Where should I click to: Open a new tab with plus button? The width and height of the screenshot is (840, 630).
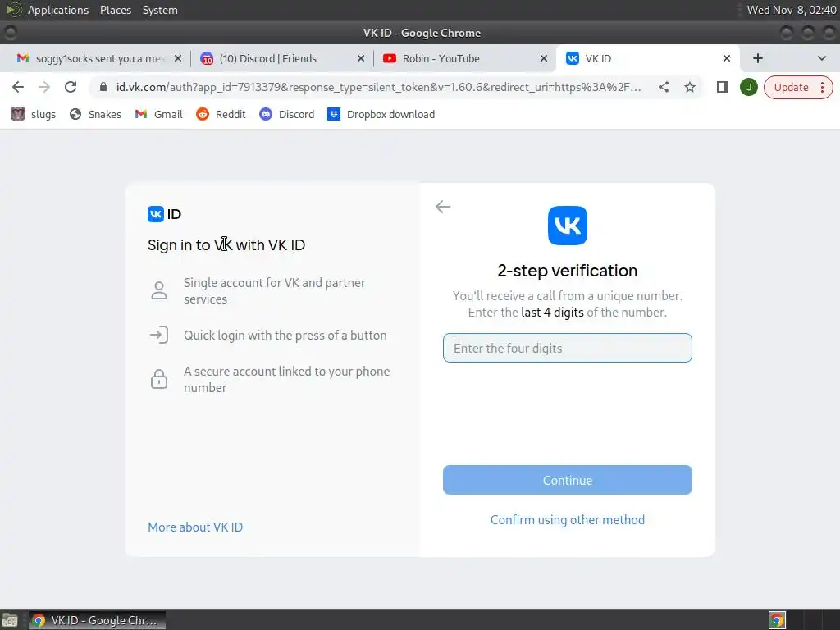tap(757, 58)
